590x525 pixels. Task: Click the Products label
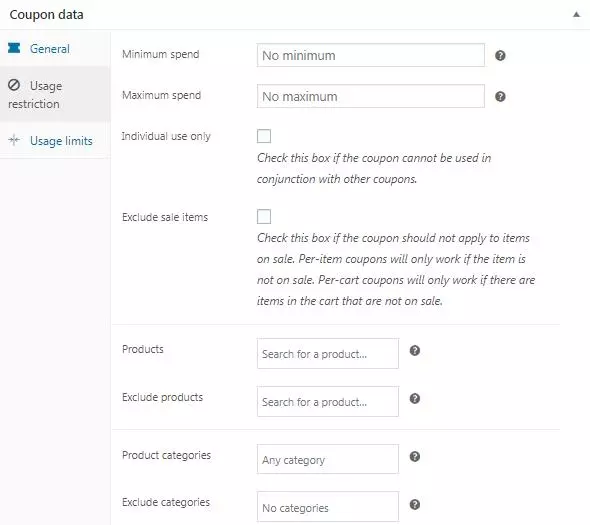[x=143, y=349]
